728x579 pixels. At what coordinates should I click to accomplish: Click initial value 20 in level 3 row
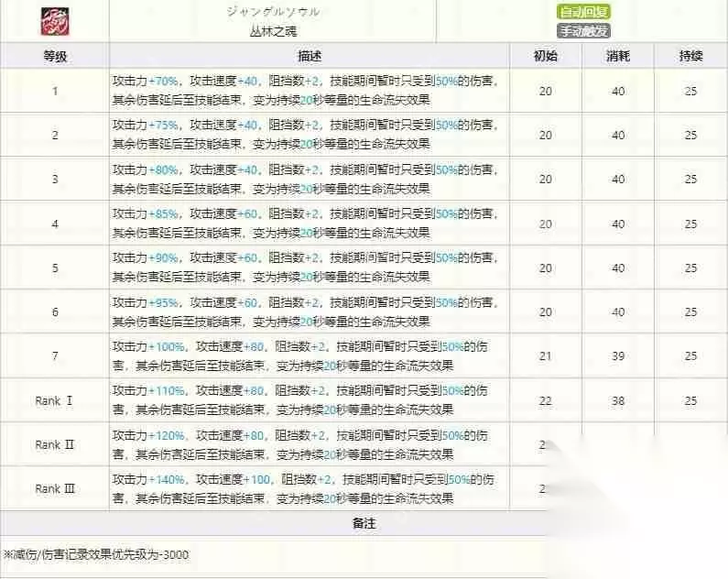pyautogui.click(x=546, y=180)
